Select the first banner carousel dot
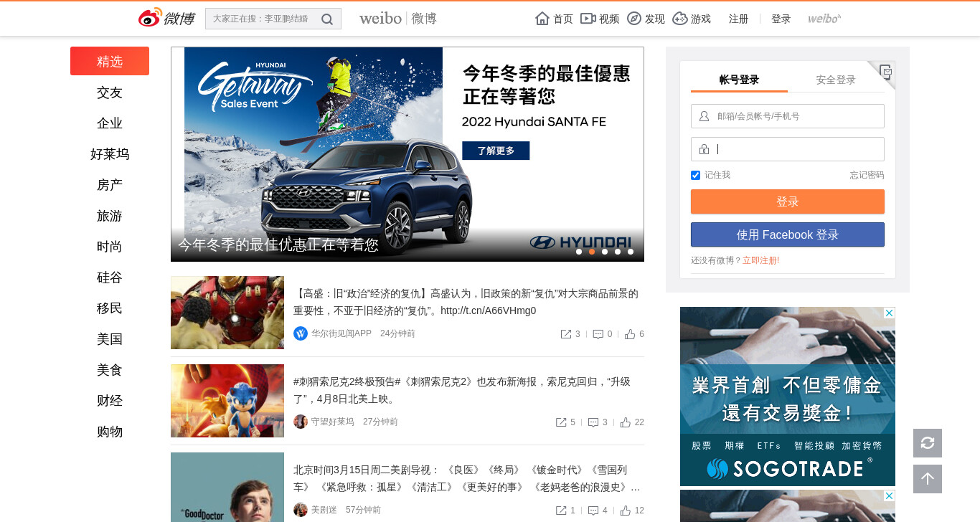 tap(579, 252)
